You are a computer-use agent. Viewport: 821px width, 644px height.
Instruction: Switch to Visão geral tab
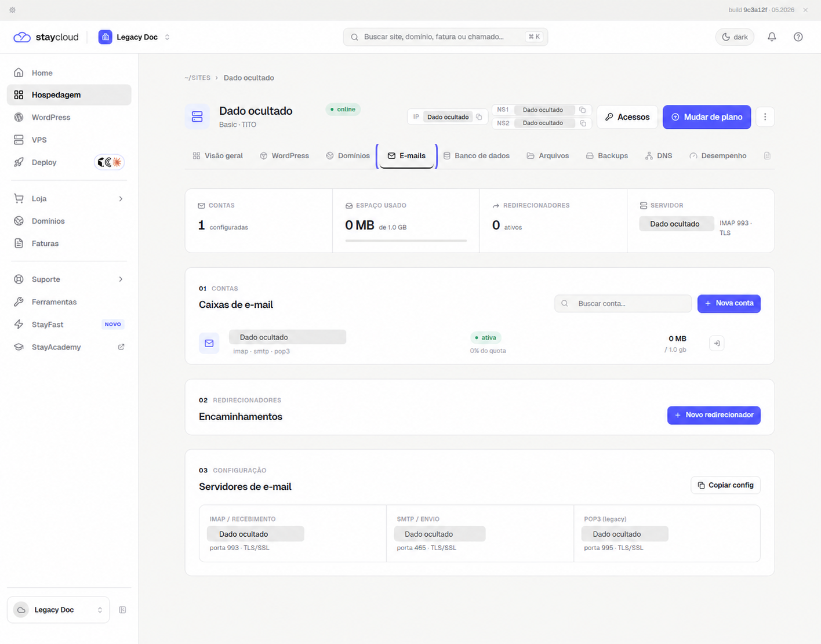(217, 156)
